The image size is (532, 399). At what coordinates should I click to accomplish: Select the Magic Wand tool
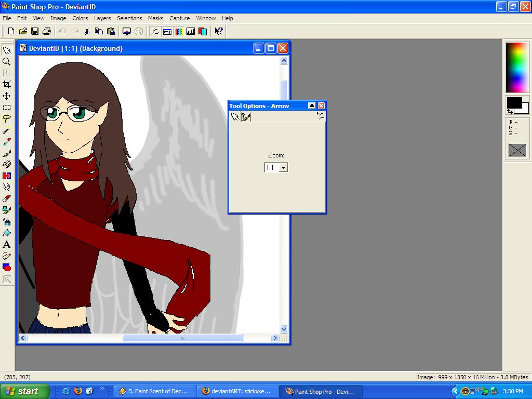7,130
